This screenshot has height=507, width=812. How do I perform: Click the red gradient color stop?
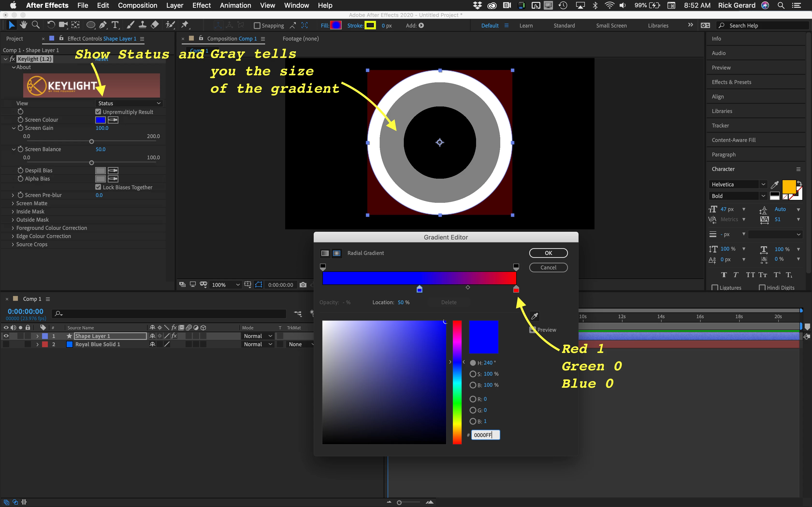pyautogui.click(x=516, y=289)
